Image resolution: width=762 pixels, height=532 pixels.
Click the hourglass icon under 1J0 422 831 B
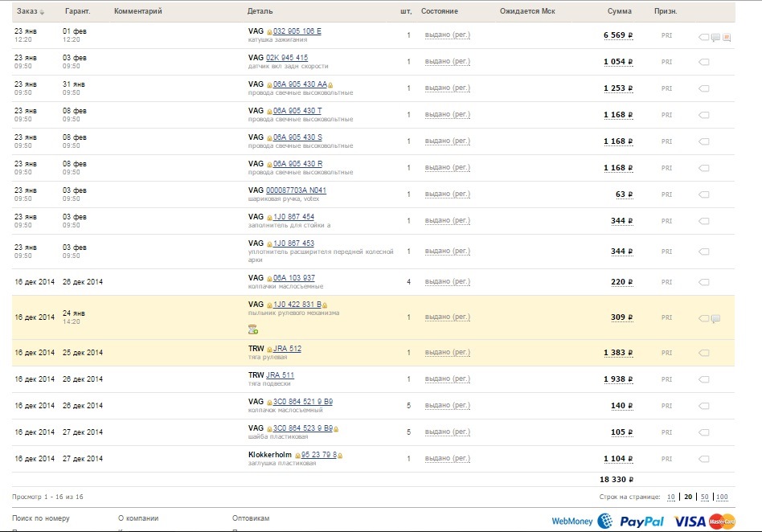(252, 330)
